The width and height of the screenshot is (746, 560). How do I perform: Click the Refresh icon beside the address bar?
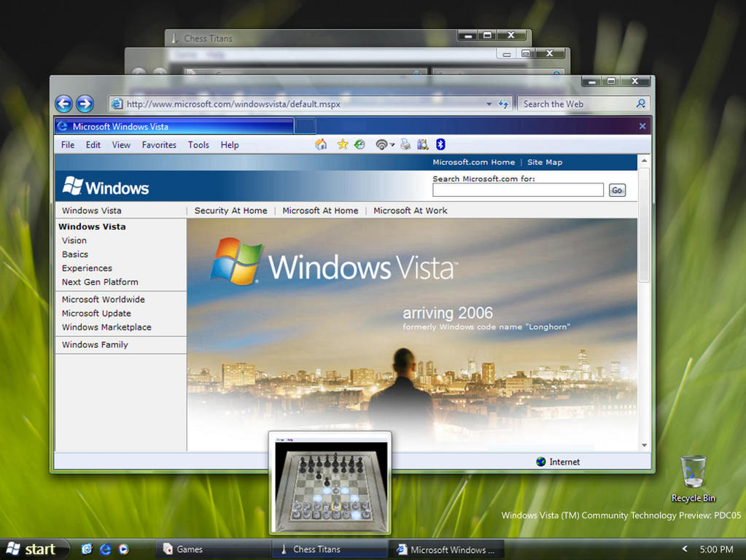[x=503, y=104]
